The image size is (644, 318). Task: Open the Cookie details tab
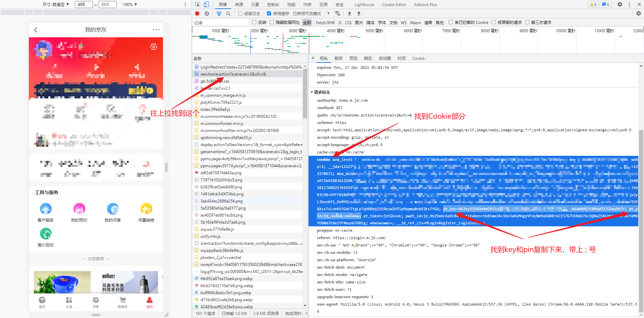tap(418, 58)
